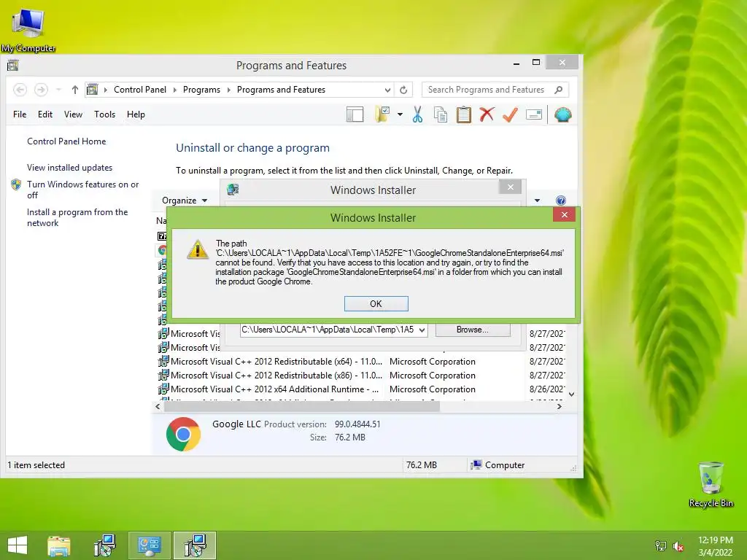Click the Paste clipboard toolbar icon
This screenshot has width=747, height=560.
point(463,114)
